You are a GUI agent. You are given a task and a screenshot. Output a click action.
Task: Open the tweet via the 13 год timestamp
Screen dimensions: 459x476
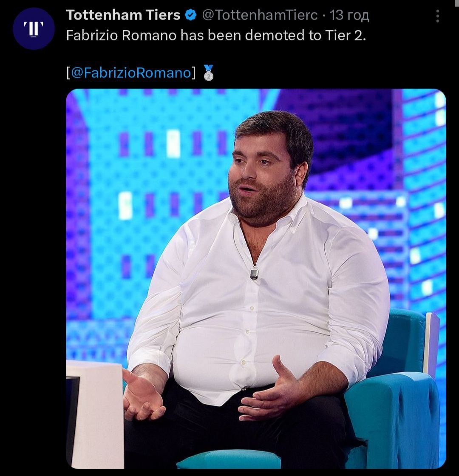pos(349,15)
